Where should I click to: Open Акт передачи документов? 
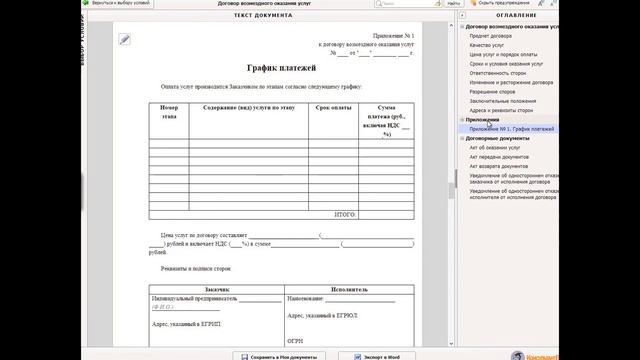(x=499, y=157)
